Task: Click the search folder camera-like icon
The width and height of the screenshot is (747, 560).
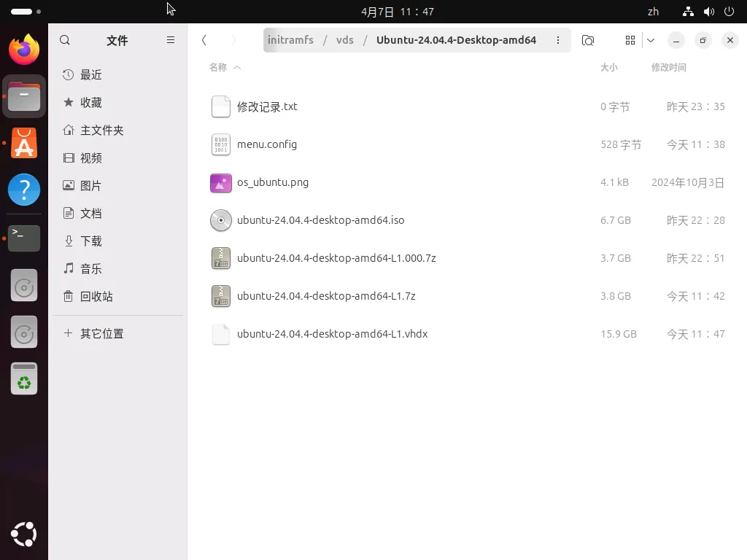Action: click(588, 40)
